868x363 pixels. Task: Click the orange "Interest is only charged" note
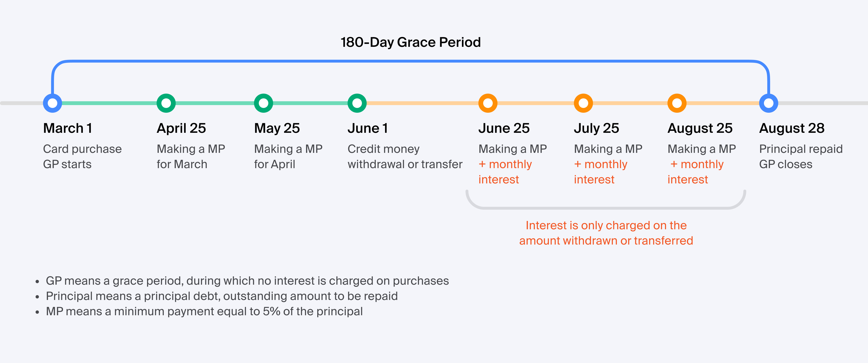606,233
